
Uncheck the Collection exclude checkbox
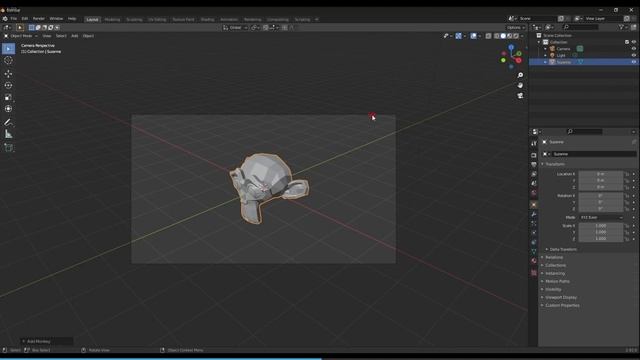pyautogui.click(x=627, y=42)
